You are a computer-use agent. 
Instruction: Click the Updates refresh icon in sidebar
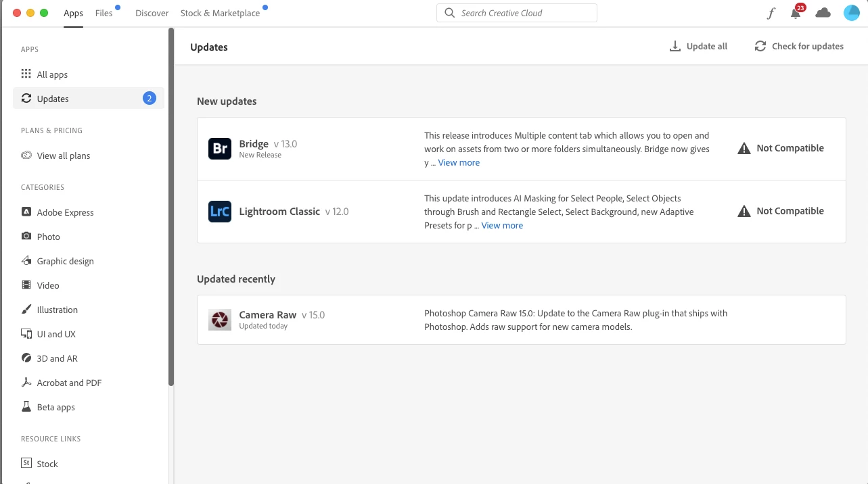click(x=26, y=99)
